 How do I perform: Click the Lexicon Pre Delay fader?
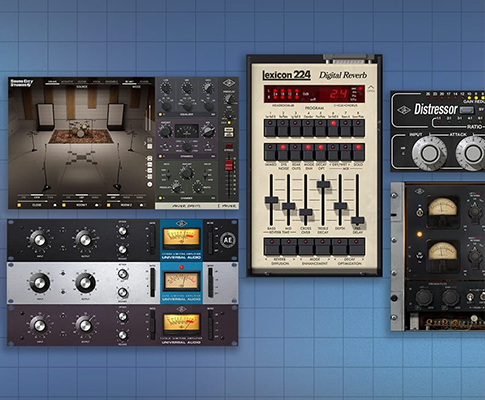tap(358, 221)
